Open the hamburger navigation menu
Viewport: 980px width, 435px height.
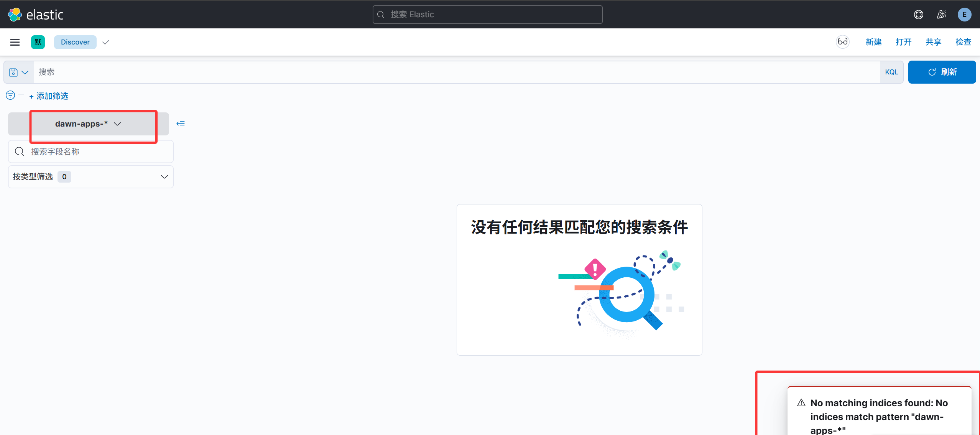click(15, 42)
